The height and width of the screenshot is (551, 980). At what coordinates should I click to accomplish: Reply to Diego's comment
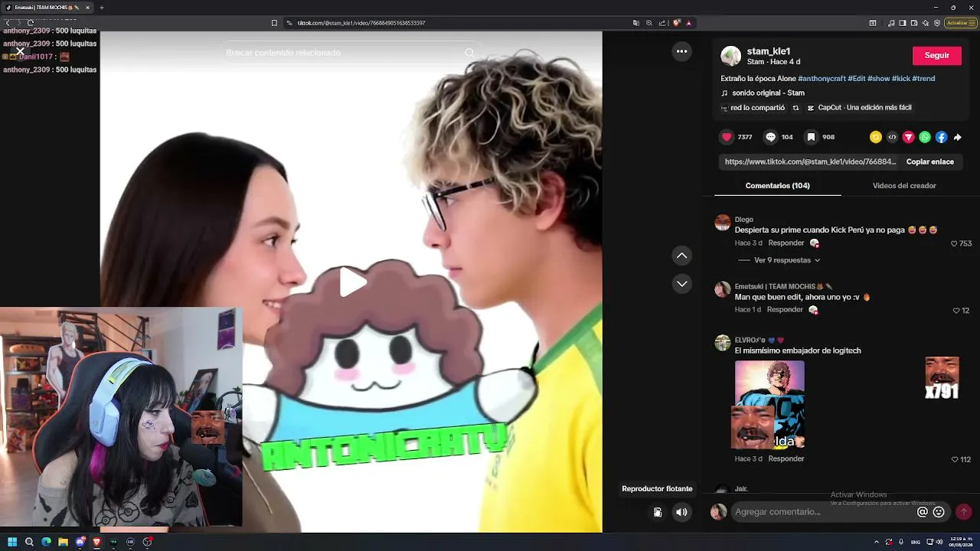point(786,243)
